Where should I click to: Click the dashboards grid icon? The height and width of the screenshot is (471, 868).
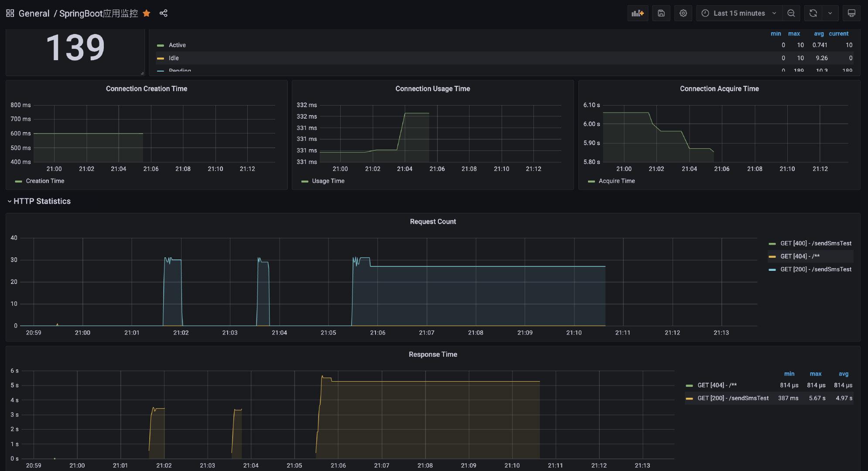[10, 13]
